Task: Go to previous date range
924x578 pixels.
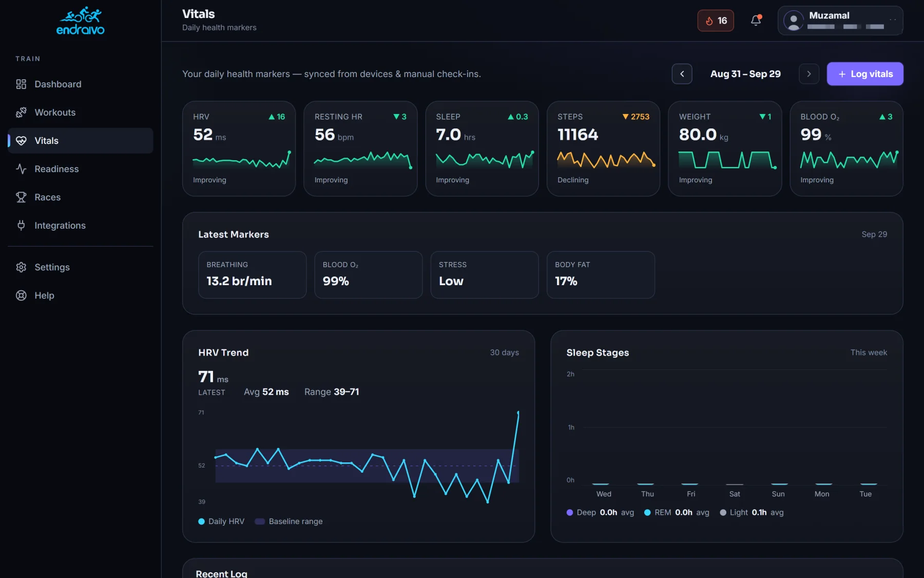Action: [682, 74]
